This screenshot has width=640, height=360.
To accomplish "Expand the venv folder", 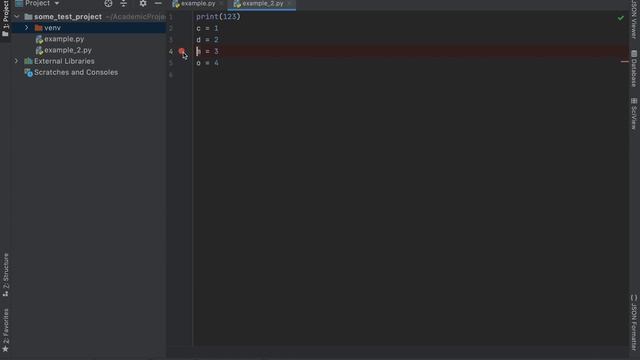I will point(27,28).
